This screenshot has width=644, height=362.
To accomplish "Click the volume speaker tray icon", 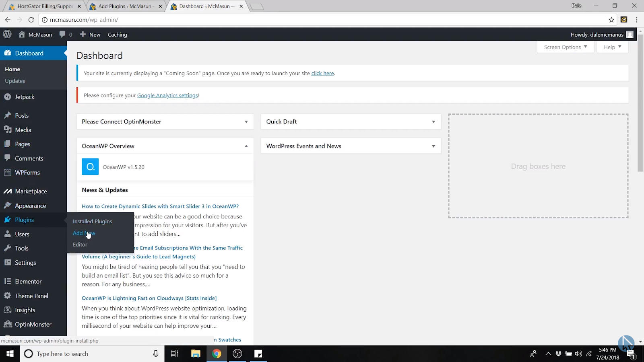I will click(x=578, y=354).
